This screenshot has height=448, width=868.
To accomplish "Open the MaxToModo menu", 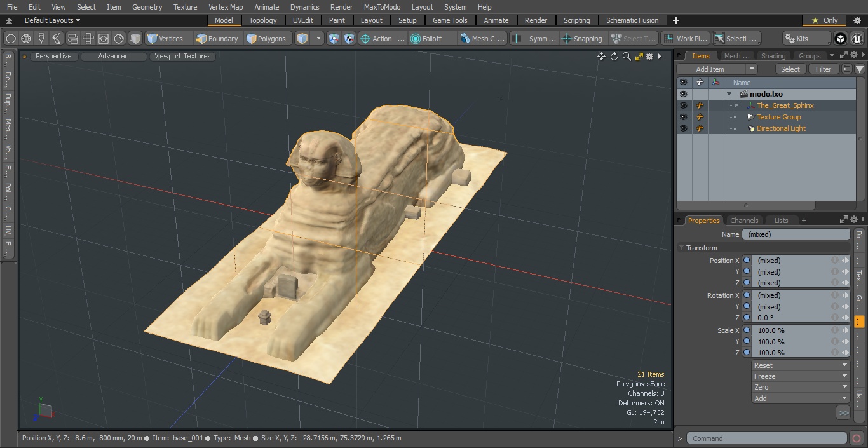I will (382, 7).
